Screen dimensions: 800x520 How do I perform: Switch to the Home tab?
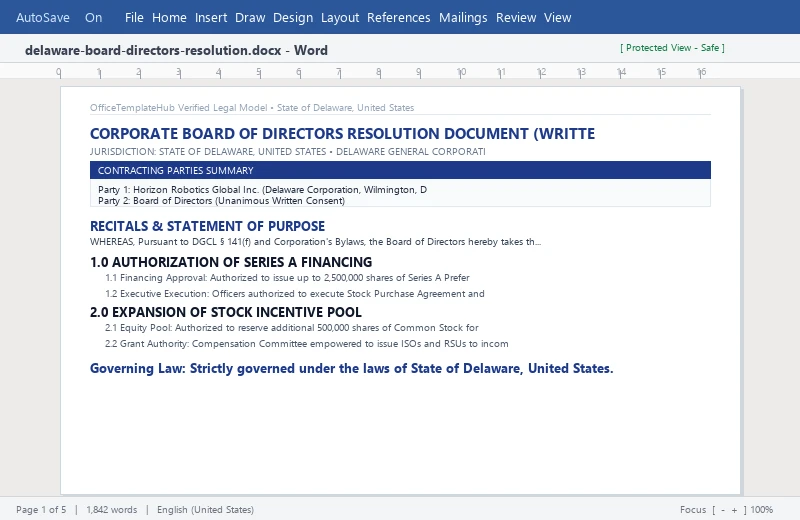click(x=169, y=17)
